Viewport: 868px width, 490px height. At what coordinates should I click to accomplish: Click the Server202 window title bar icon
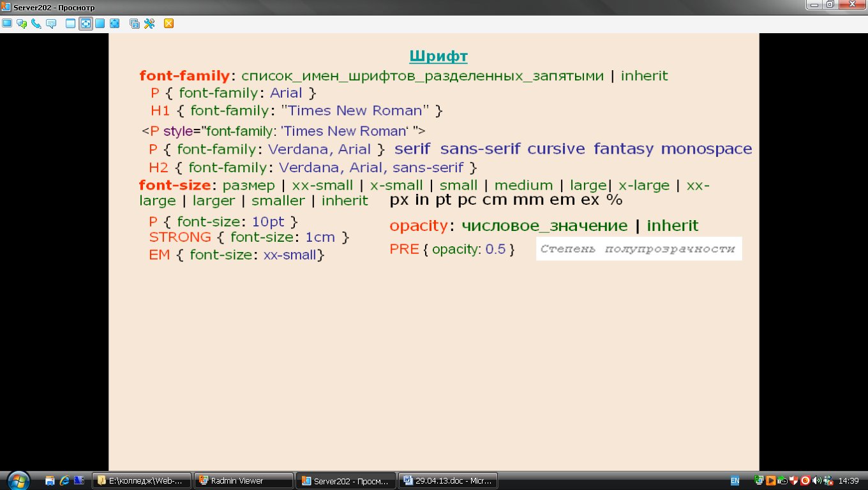[x=6, y=6]
